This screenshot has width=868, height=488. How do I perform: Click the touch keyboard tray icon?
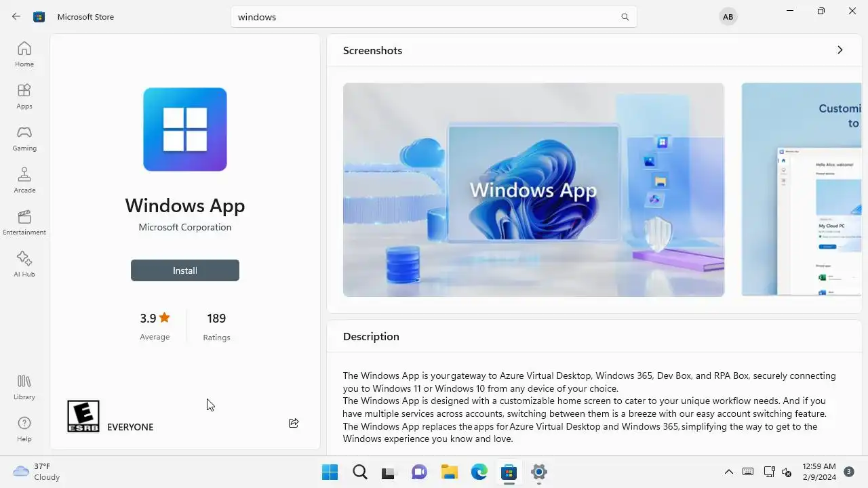pos(748,472)
